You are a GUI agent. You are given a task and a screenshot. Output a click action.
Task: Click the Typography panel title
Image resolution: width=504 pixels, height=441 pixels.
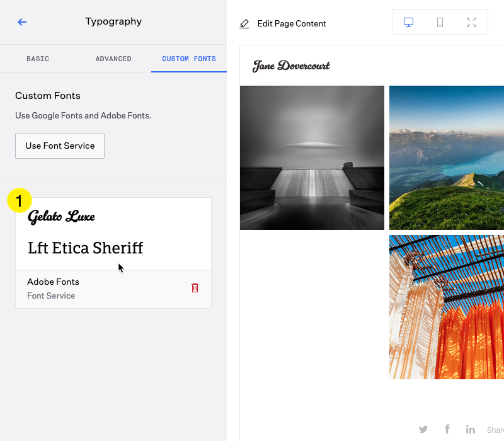click(x=113, y=21)
